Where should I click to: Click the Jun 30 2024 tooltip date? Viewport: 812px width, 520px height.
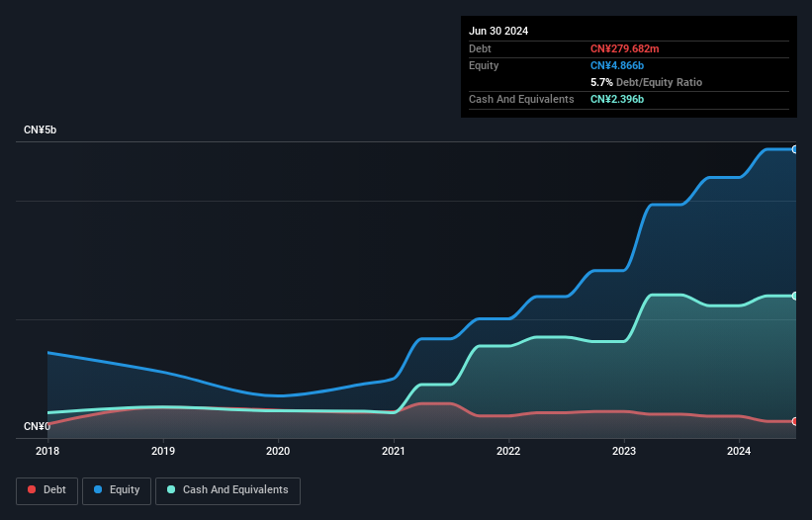pos(498,31)
